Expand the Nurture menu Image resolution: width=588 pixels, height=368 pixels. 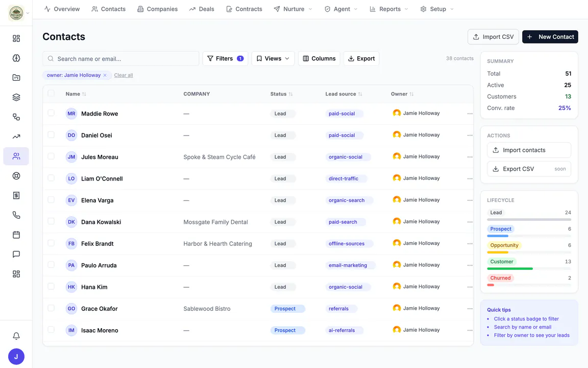click(x=293, y=9)
